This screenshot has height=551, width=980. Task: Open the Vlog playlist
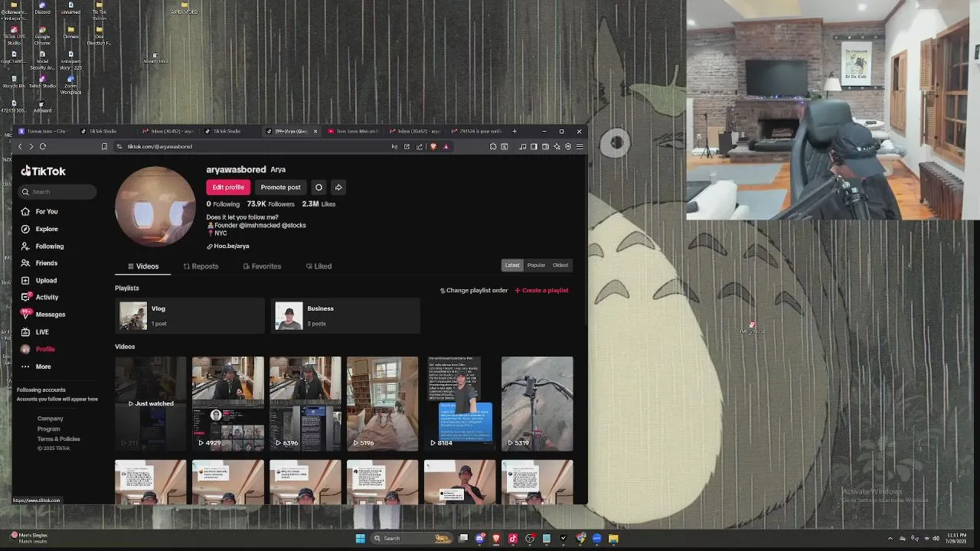click(x=190, y=316)
